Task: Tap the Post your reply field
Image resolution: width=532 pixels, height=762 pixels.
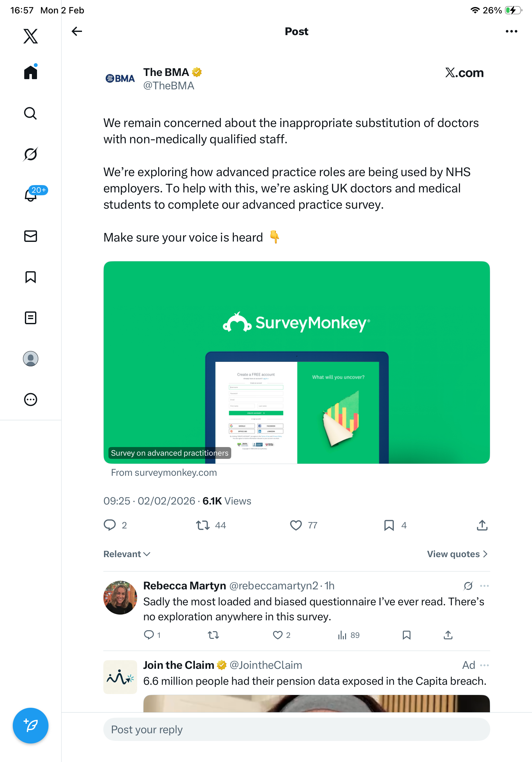Action: click(296, 729)
